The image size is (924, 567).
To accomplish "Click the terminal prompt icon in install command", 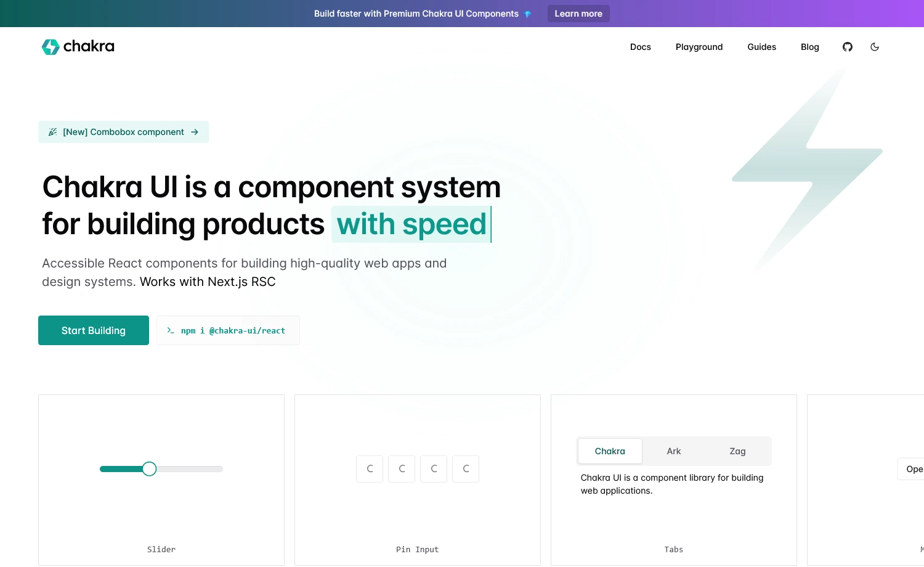I will 171,330.
